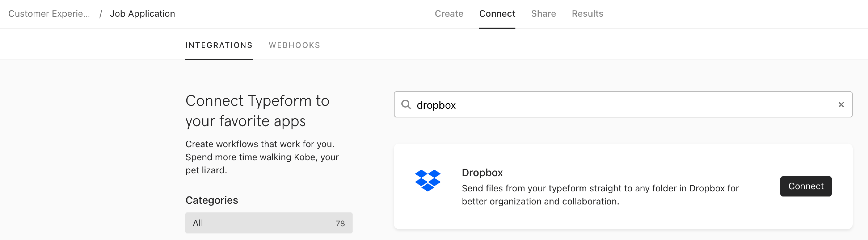Switch to the Integrations subtab
868x240 pixels.
(219, 45)
